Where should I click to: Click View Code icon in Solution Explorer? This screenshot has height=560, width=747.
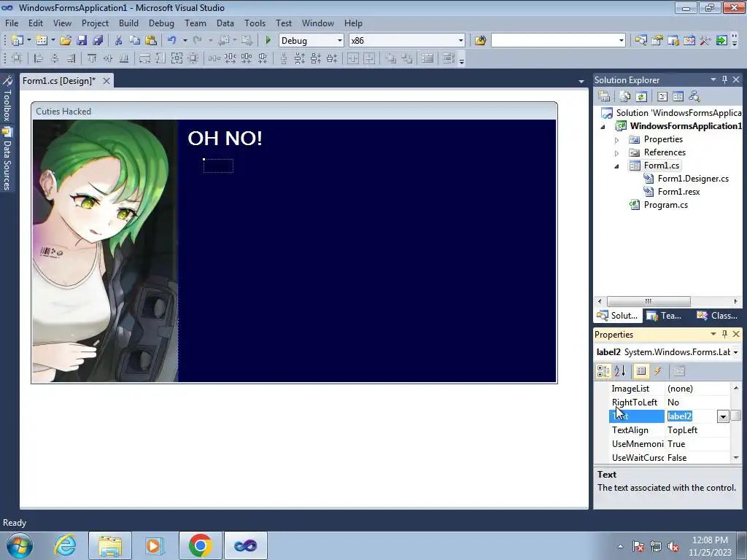click(x=662, y=97)
